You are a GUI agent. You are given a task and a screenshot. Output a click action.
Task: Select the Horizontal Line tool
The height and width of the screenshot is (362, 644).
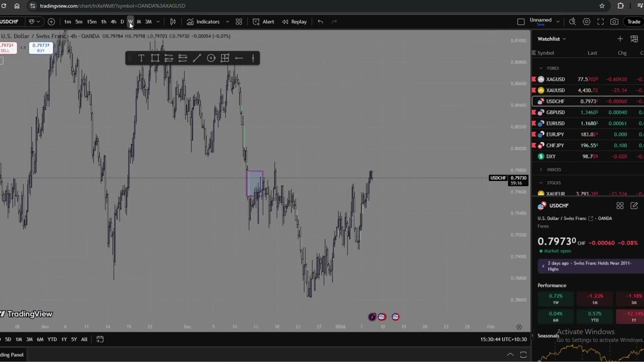click(x=239, y=58)
